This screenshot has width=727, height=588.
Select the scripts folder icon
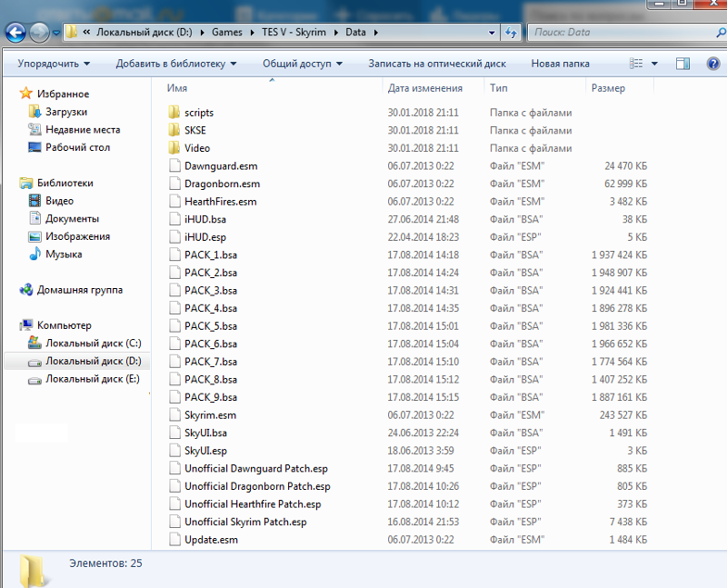(x=174, y=112)
